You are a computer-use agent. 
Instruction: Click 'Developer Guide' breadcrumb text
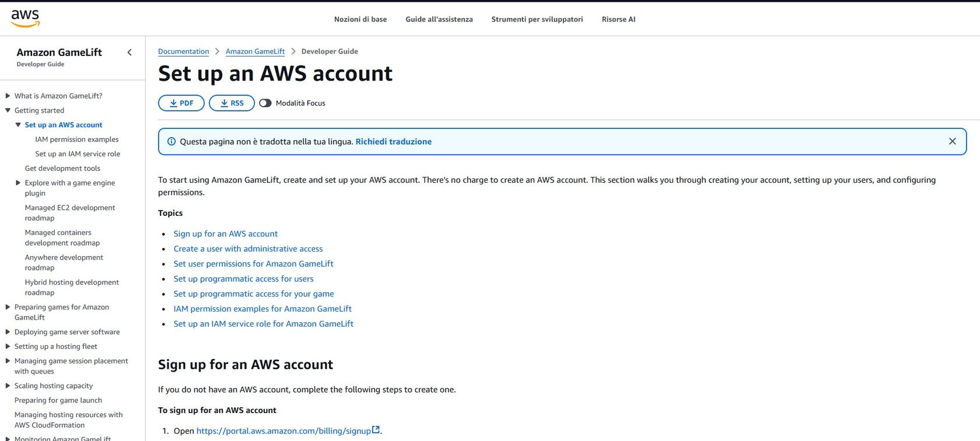click(x=330, y=51)
